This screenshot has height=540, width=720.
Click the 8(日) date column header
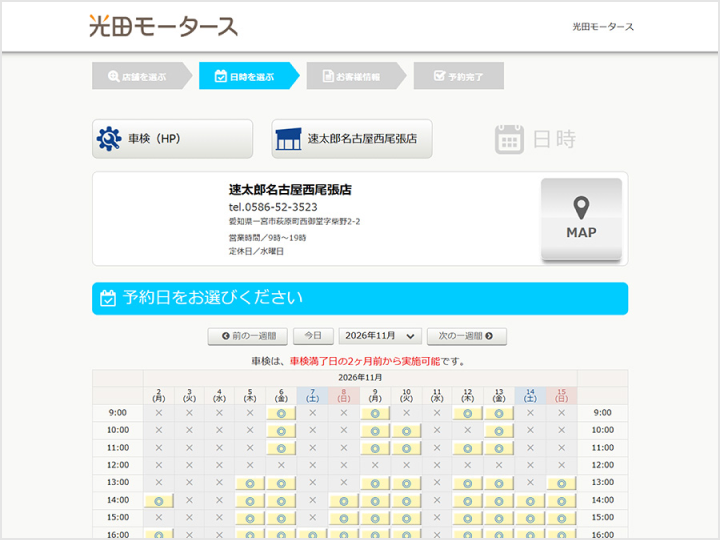[x=343, y=395]
